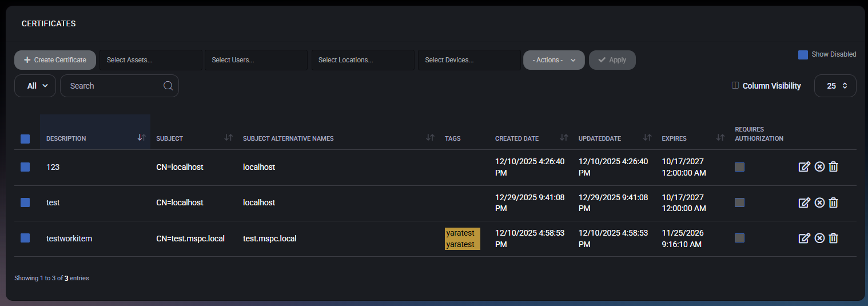
Task: Click the search magnifier icon
Action: (168, 86)
